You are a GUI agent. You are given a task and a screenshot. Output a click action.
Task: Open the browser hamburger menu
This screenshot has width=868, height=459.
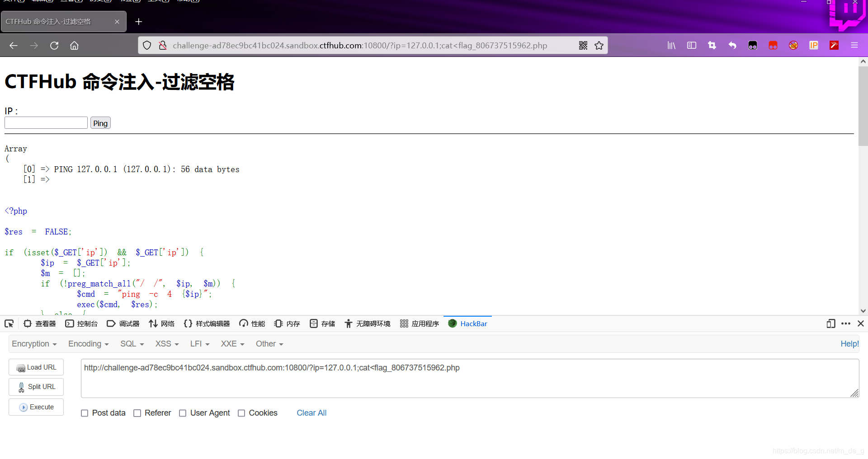[854, 46]
